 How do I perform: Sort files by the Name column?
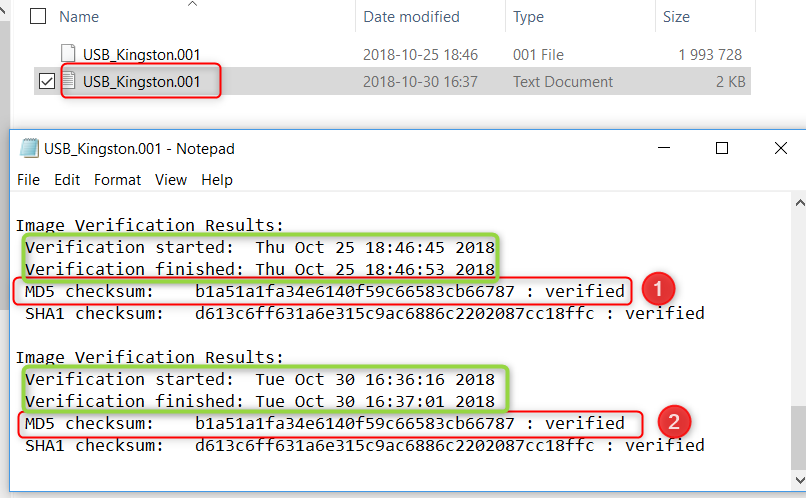(x=78, y=17)
